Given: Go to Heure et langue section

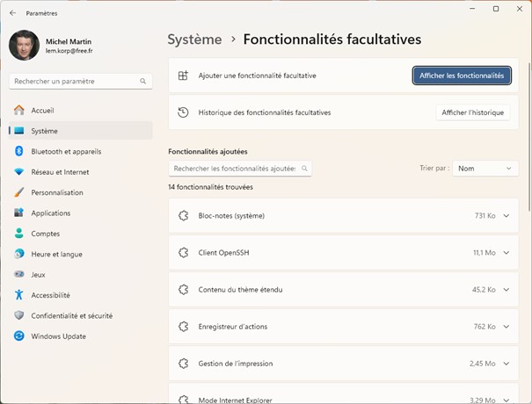Looking at the screenshot, I should (x=56, y=254).
